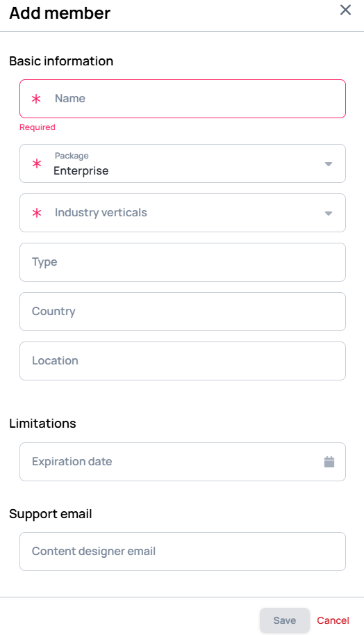Focus the Type input field

coord(183,262)
